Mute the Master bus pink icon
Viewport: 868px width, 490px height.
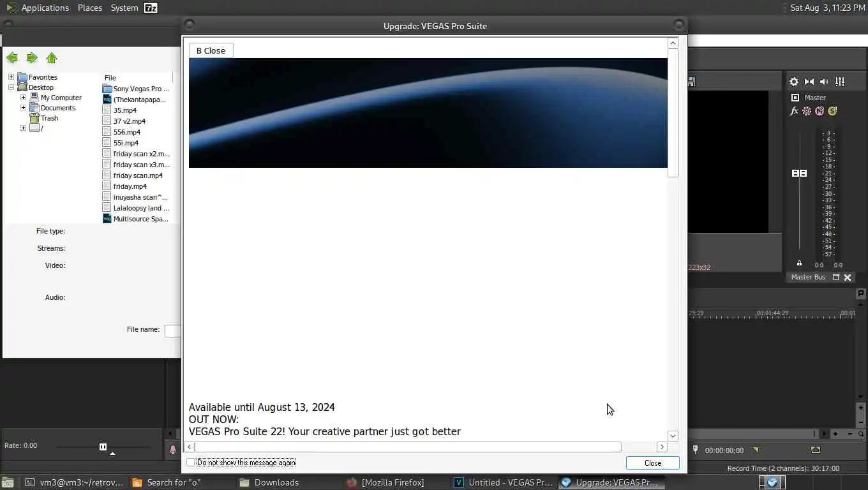click(x=819, y=111)
